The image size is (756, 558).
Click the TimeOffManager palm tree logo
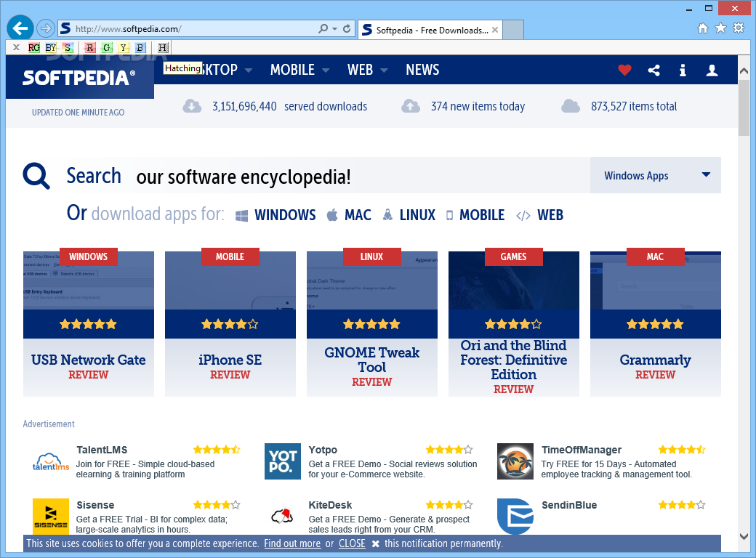[x=515, y=461]
